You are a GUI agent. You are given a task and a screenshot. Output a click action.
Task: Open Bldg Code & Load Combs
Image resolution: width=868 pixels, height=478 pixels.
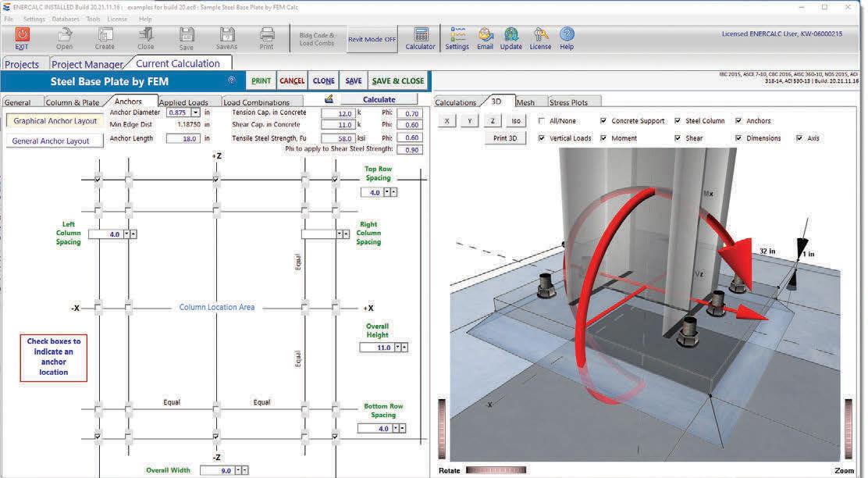click(x=317, y=39)
